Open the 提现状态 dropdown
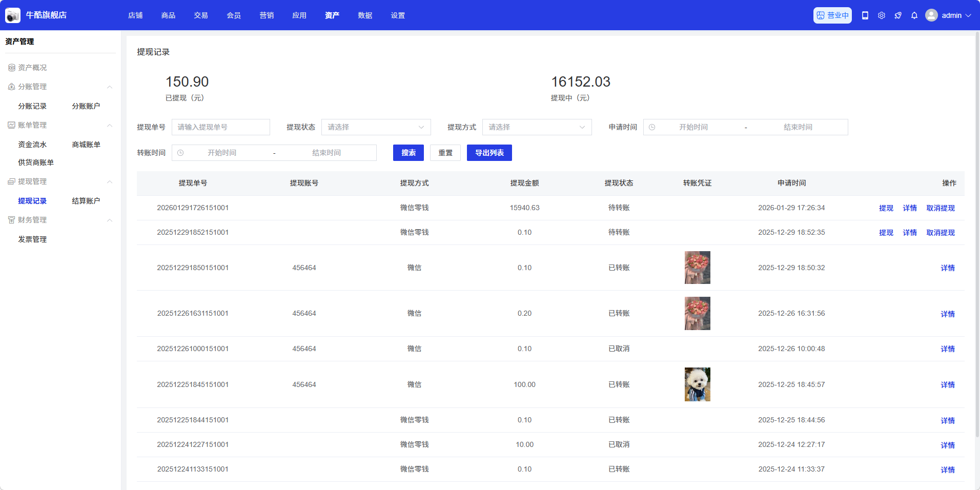The image size is (980, 490). [x=376, y=127]
